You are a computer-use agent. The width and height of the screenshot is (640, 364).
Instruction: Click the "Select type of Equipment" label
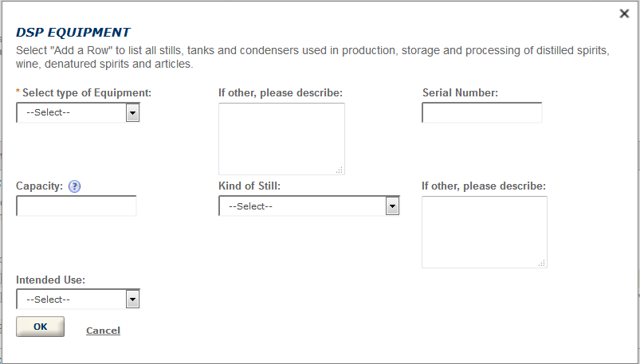coord(86,93)
